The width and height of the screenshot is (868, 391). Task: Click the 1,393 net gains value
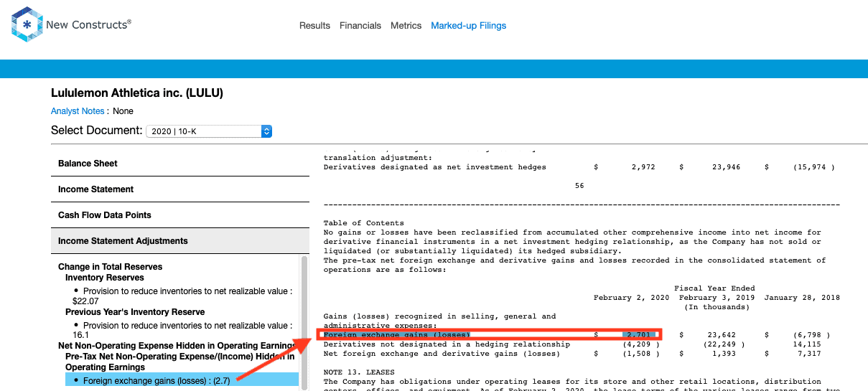tap(724, 354)
